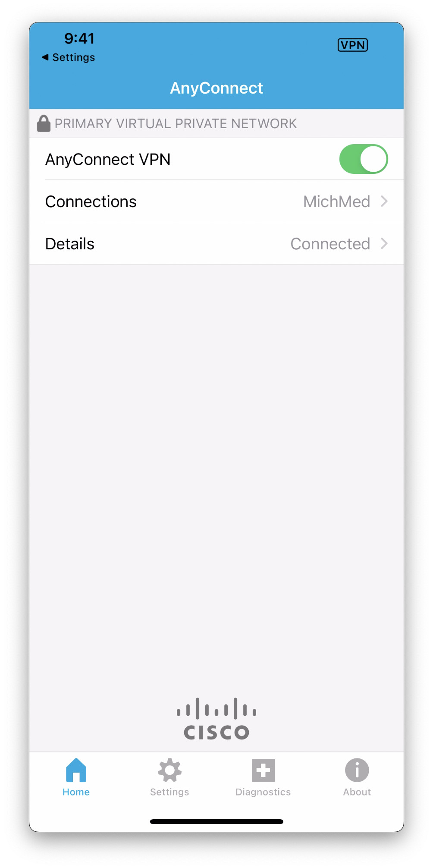Expand the Connections row chevron
This screenshot has width=433, height=868.
pyautogui.click(x=384, y=201)
